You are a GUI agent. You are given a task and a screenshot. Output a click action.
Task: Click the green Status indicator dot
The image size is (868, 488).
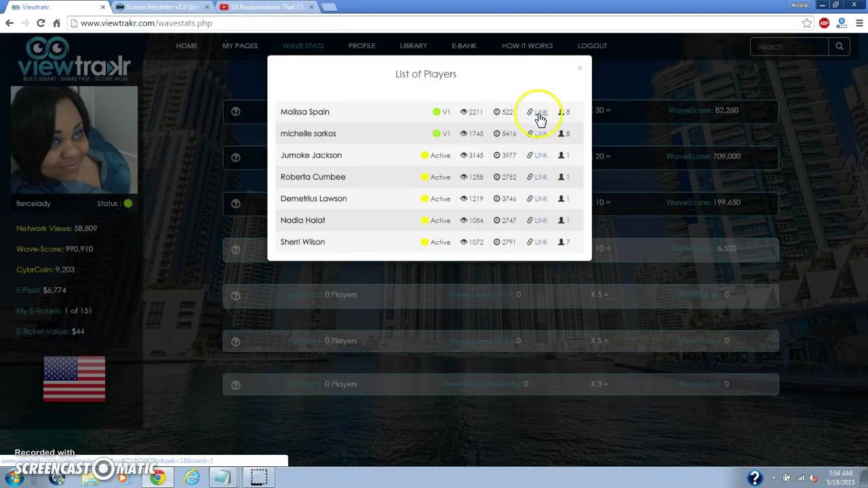(128, 203)
